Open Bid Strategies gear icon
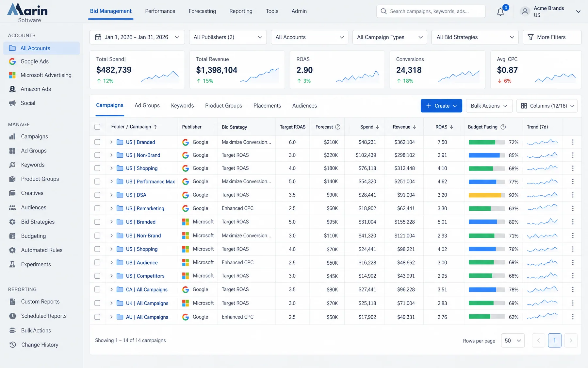Screen dimensions: 588x368 coord(12,222)
